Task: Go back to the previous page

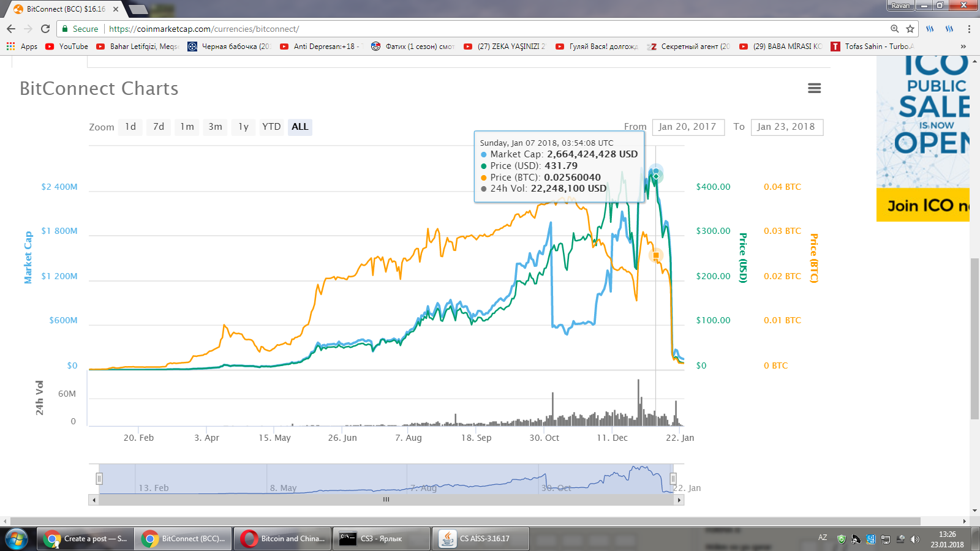Action: (x=11, y=29)
